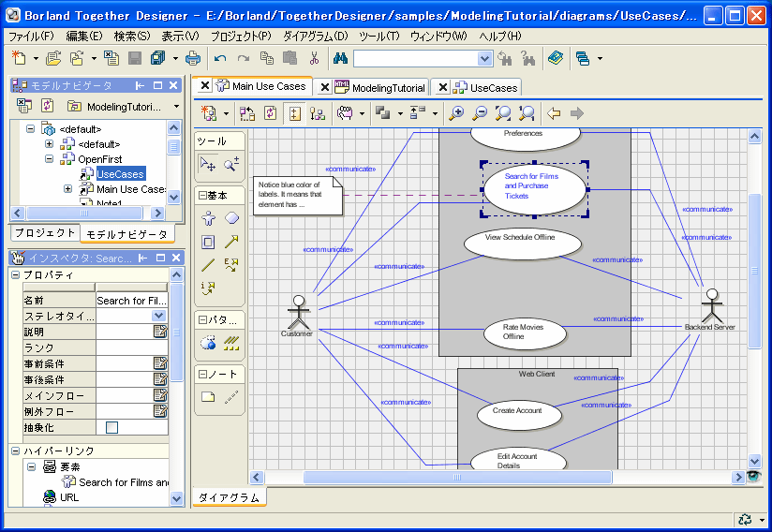Open the ツール(T) menu
This screenshot has height=532, width=772.
coord(379,36)
